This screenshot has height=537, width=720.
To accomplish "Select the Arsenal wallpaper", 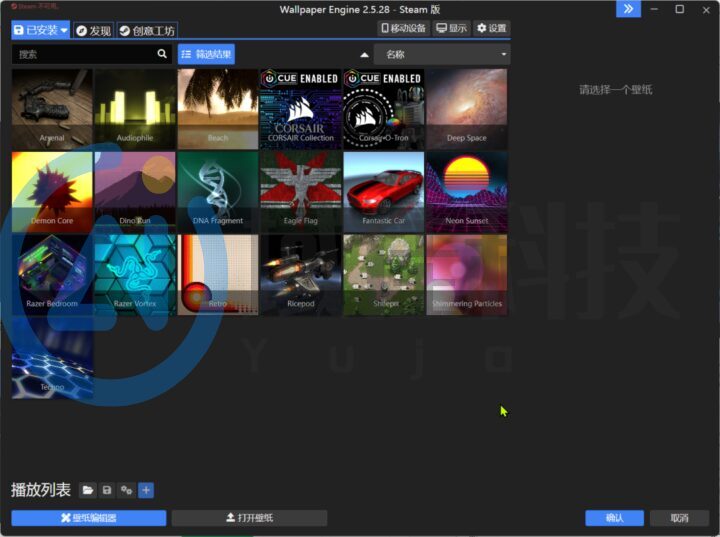I will tap(52, 109).
